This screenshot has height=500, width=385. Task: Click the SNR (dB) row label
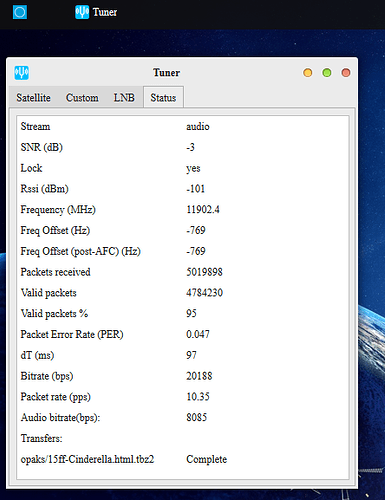pyautogui.click(x=42, y=147)
